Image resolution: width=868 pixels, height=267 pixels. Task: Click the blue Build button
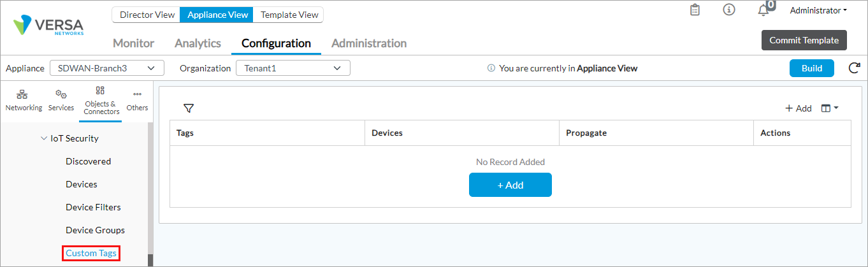tap(811, 68)
